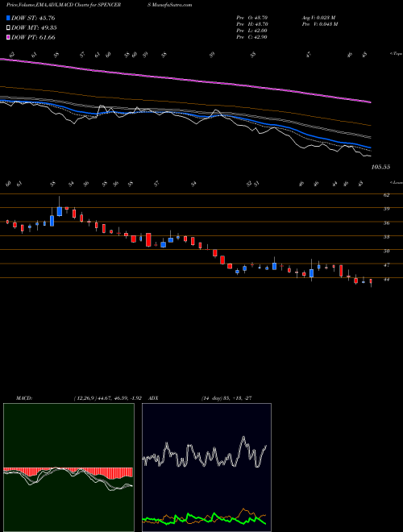The image size is (403, 532).
Task: Click the Tops label at right edge
Action: point(397,54)
